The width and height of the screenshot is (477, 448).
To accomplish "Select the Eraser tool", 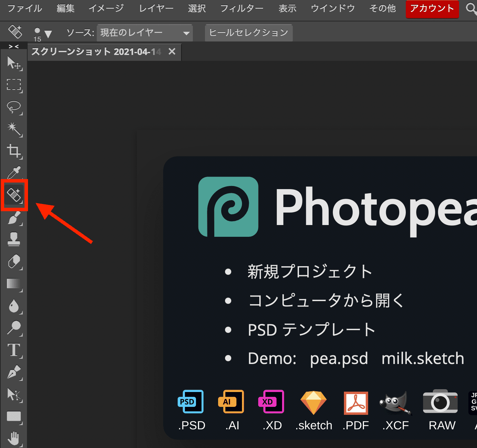I will (14, 261).
